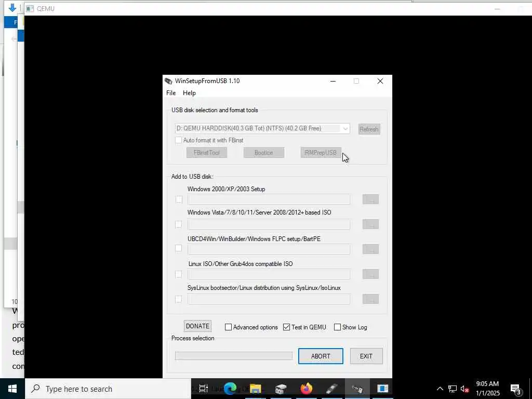Launch the Bootice tool
This screenshot has width=532, height=399.
pos(263,153)
